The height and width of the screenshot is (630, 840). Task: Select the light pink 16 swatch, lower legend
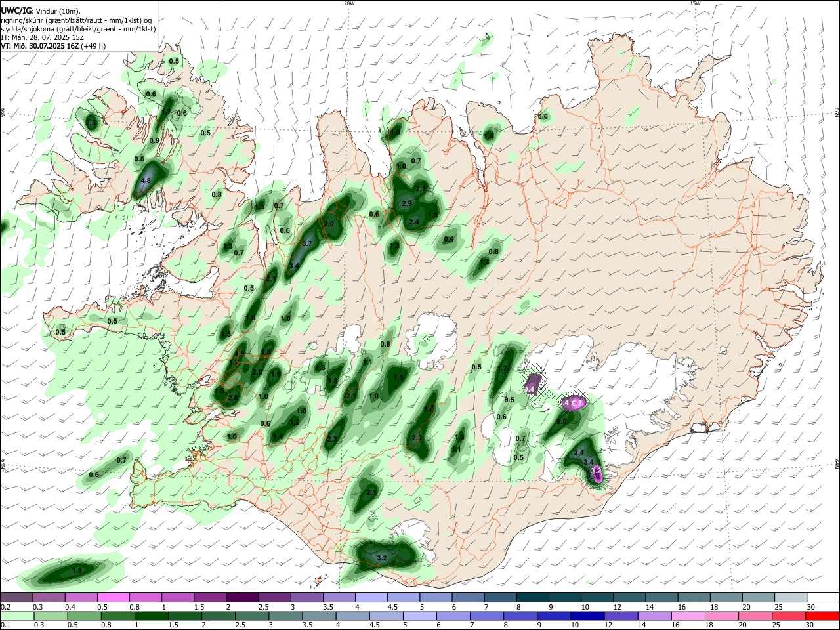point(688,616)
